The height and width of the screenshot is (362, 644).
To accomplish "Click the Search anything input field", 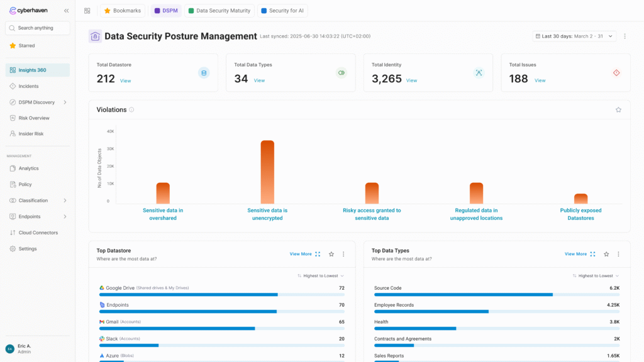I will point(38,28).
